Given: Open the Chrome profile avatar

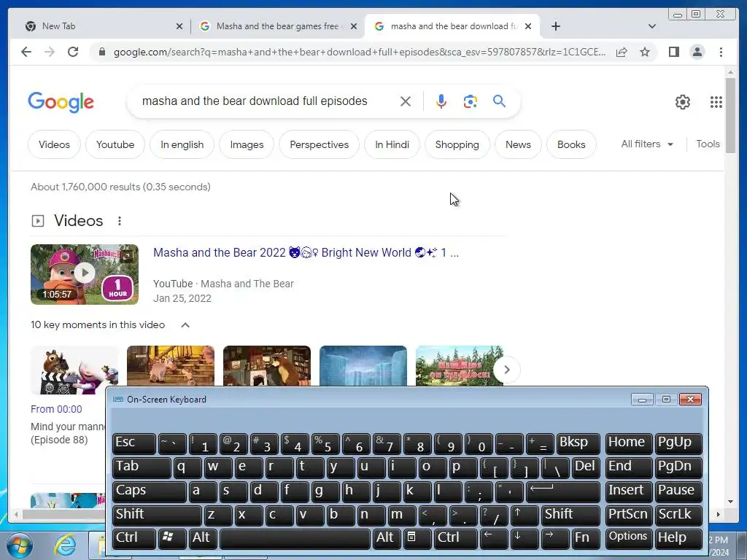Looking at the screenshot, I should click(x=697, y=52).
